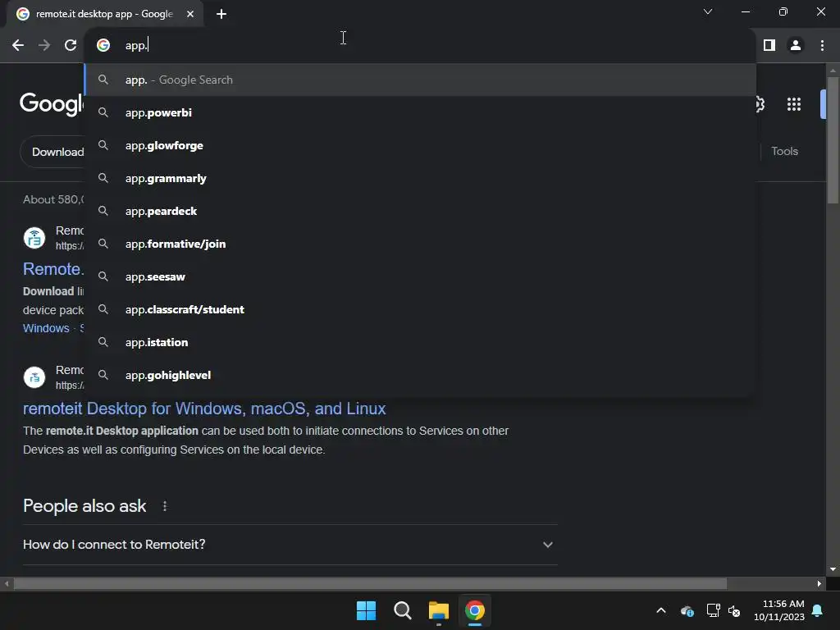
Task: Click the vertical scrollbar thumb
Action: click(x=833, y=140)
